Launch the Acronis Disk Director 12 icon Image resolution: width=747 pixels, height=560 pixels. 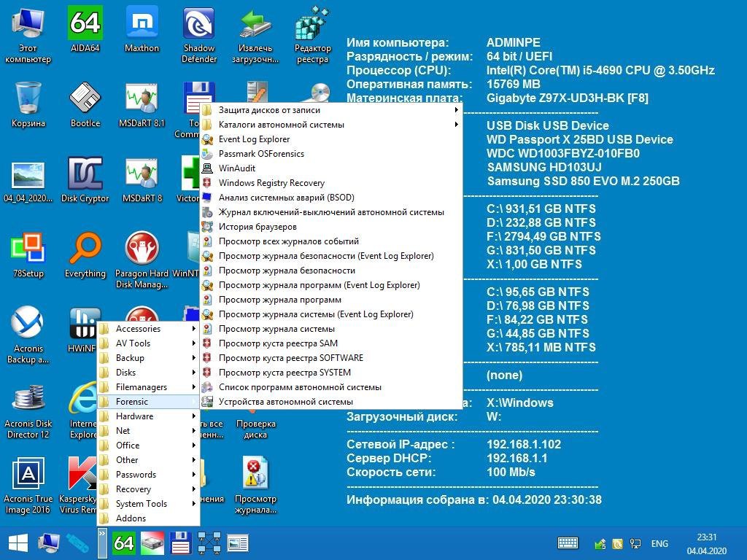click(x=28, y=410)
